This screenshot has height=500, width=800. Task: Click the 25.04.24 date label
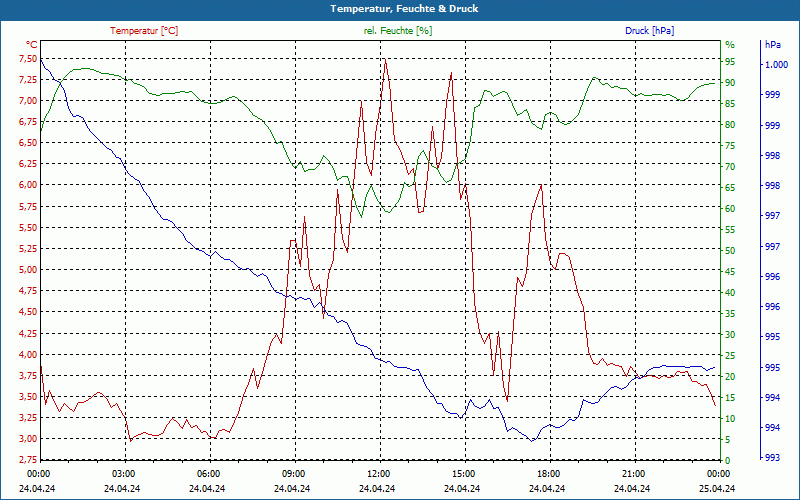(x=717, y=488)
